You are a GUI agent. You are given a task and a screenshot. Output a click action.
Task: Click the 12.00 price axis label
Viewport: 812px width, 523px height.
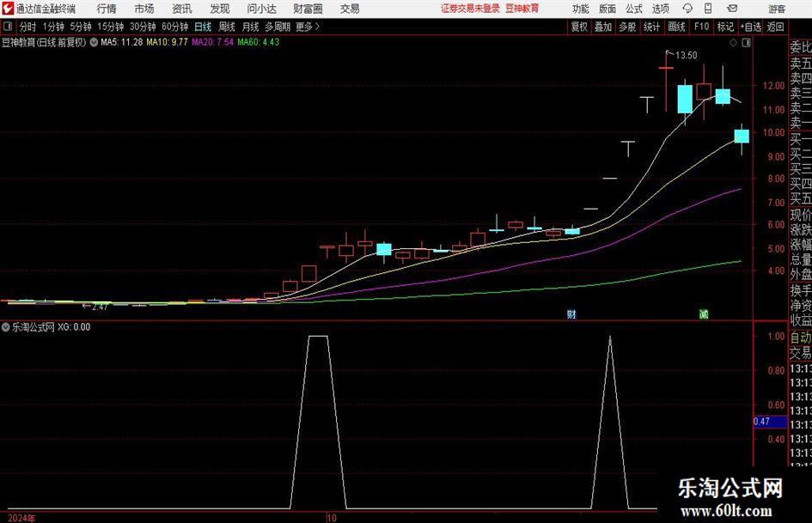coord(773,86)
